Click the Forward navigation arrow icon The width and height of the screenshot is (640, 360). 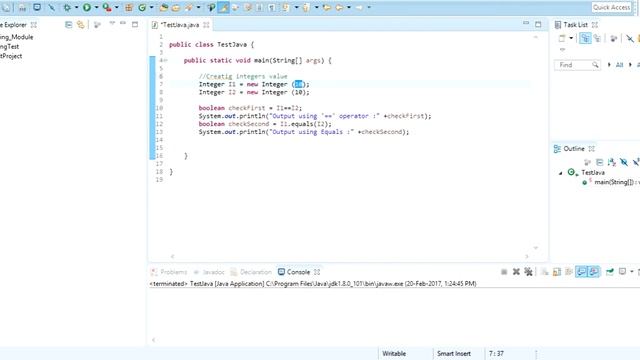click(359, 7)
